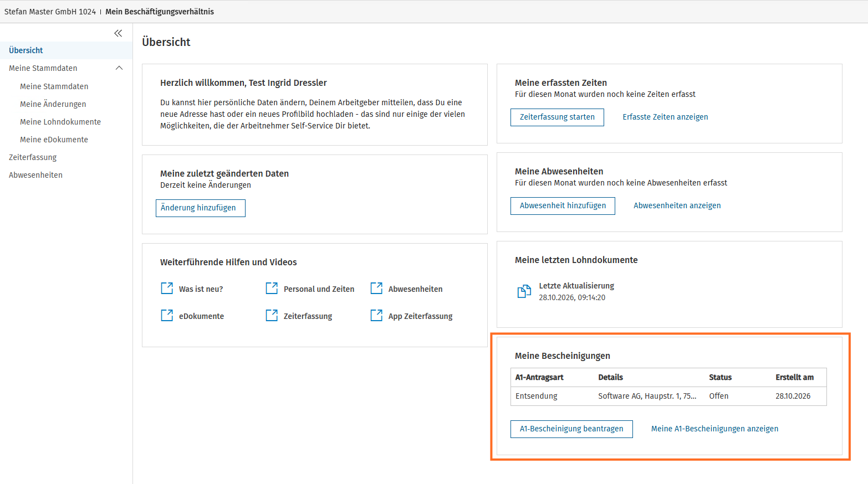Screen dimensions: 868x484
Task: Go to 'Meine eDokumente' in sidebar
Action: [x=54, y=140]
